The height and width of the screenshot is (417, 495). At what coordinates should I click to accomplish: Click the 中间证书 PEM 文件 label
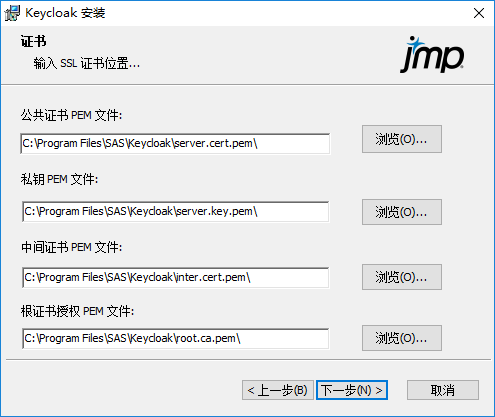pyautogui.click(x=71, y=247)
